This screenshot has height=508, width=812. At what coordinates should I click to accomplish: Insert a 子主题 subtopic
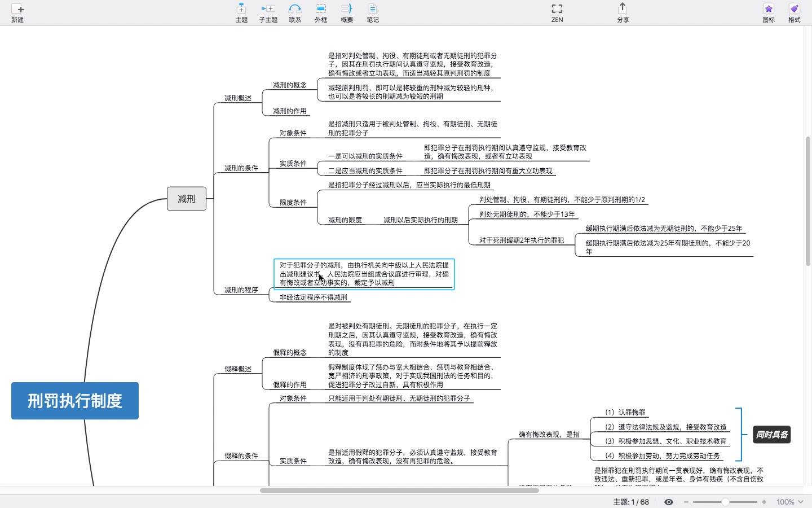[x=268, y=13]
